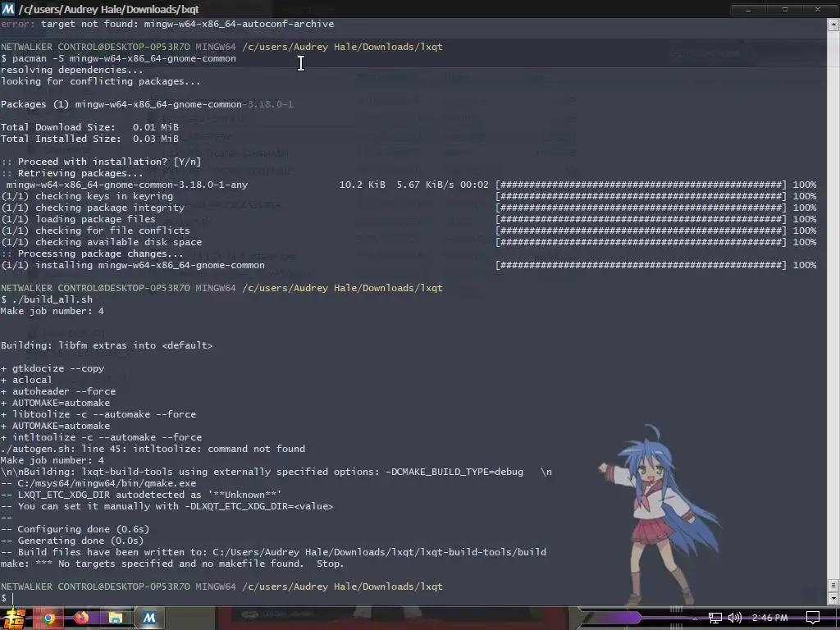Click the installing gnome-common progress bar
Image resolution: width=840 pixels, height=630 pixels.
click(x=641, y=265)
